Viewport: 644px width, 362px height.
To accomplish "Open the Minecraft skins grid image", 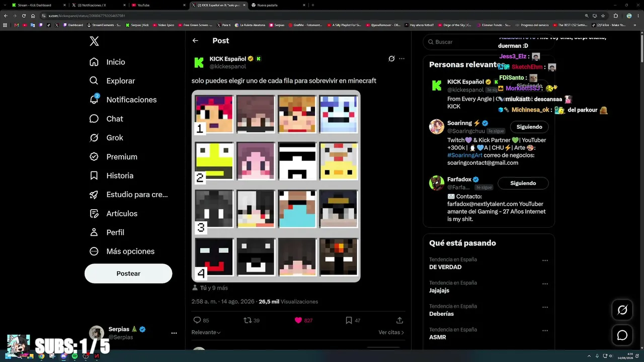I will [x=276, y=186].
